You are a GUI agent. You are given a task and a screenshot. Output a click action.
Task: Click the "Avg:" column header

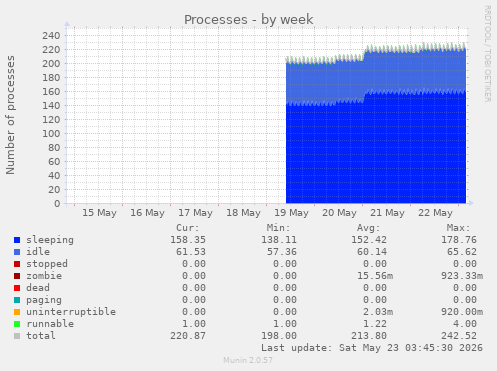368,228
